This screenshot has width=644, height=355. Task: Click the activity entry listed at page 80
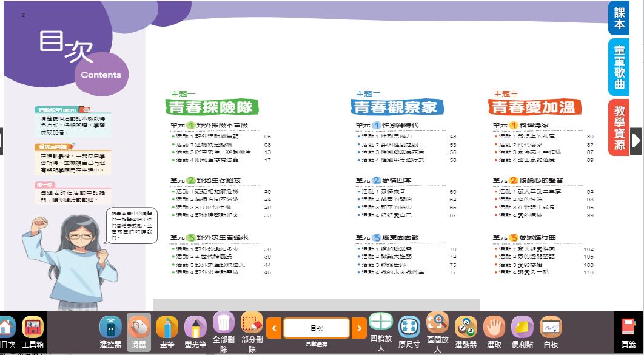click(544, 137)
